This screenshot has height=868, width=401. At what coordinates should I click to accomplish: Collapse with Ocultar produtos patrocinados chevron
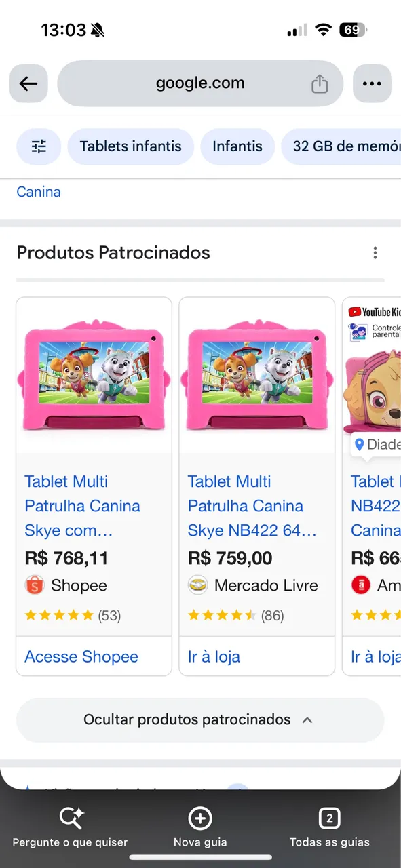point(307,720)
